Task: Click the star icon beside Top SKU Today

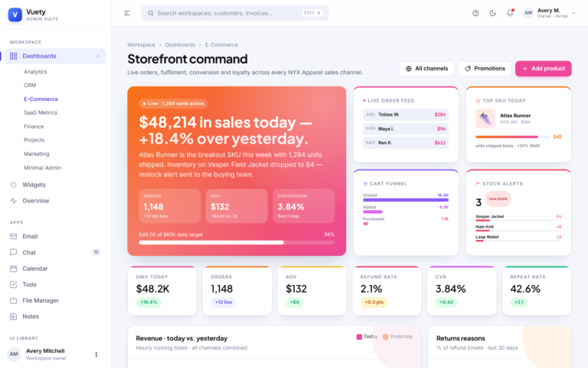Action: point(478,100)
